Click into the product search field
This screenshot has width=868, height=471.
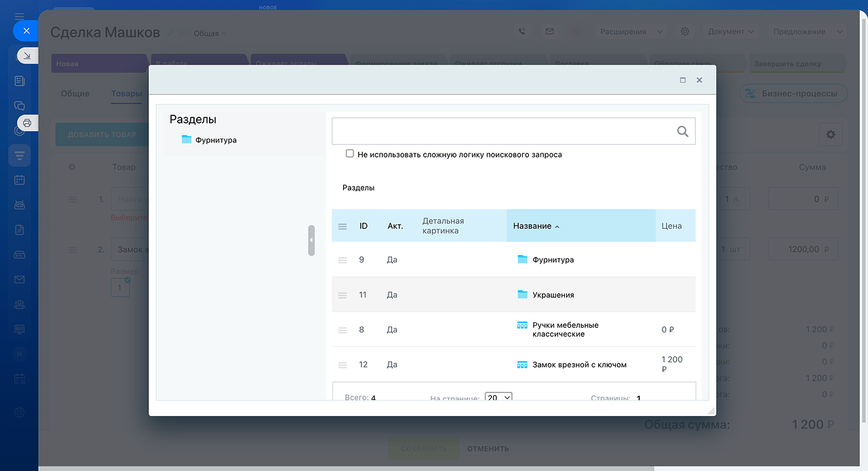[x=502, y=132]
